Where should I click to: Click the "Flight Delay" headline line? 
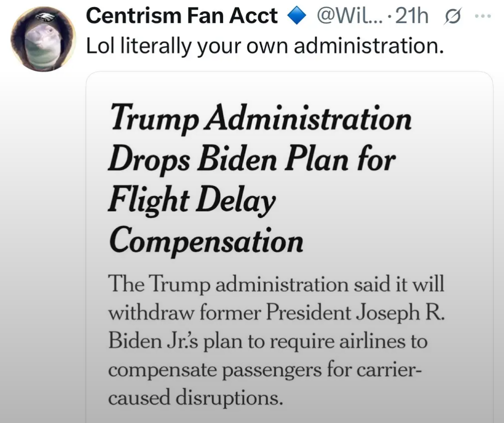(x=192, y=200)
